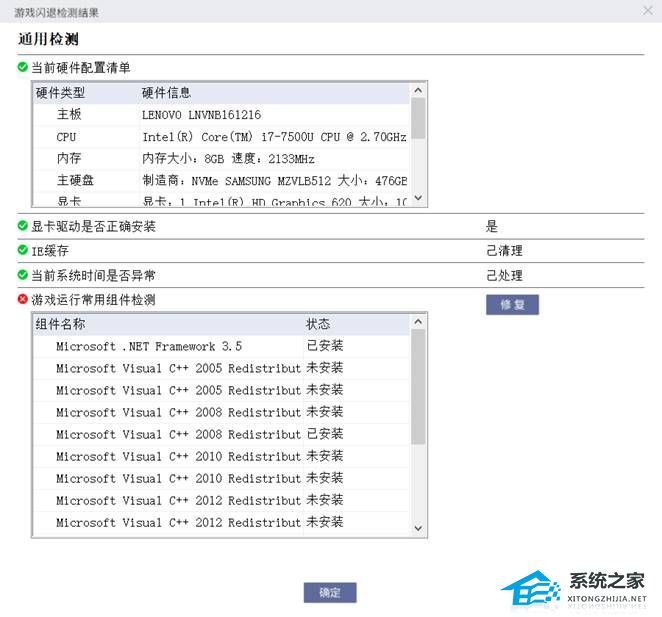
Task: Click green check icon beside 显卡驱动是否正确安装
Action: [x=22, y=226]
